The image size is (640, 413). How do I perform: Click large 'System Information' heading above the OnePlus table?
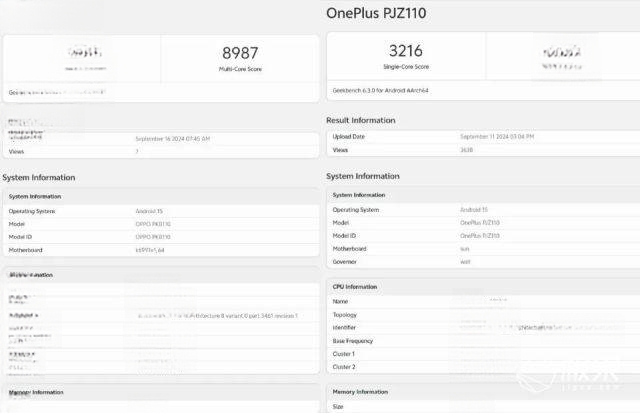[x=363, y=176]
